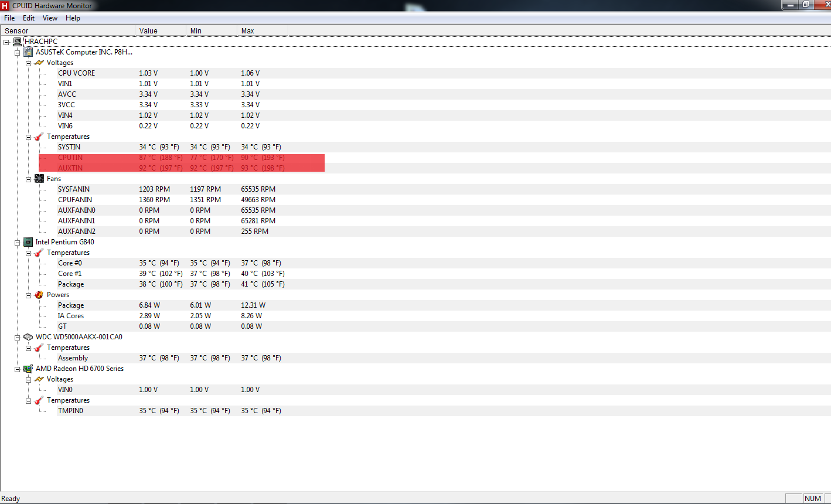Open the Help menu

tap(73, 18)
